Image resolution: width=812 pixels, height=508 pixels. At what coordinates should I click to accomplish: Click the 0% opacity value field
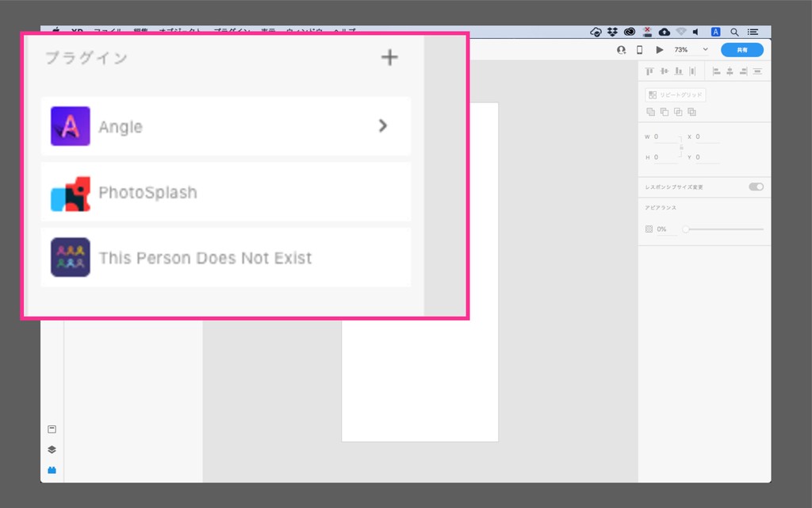666,229
